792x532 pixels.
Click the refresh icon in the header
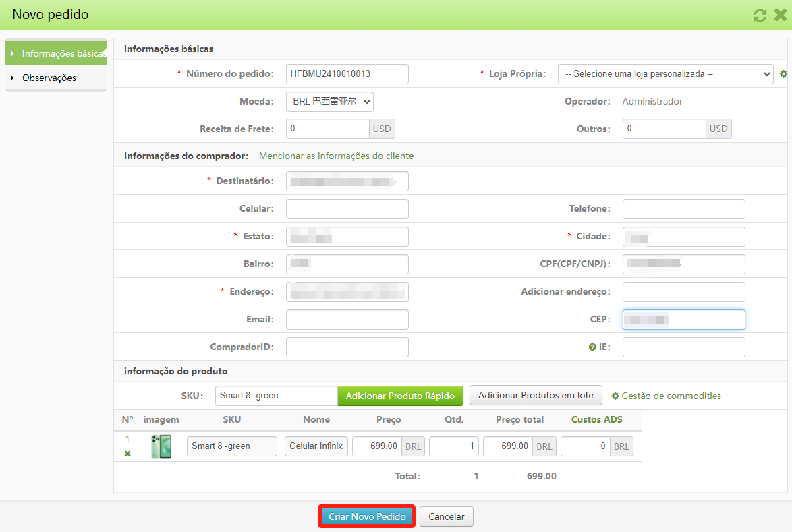[x=760, y=14]
